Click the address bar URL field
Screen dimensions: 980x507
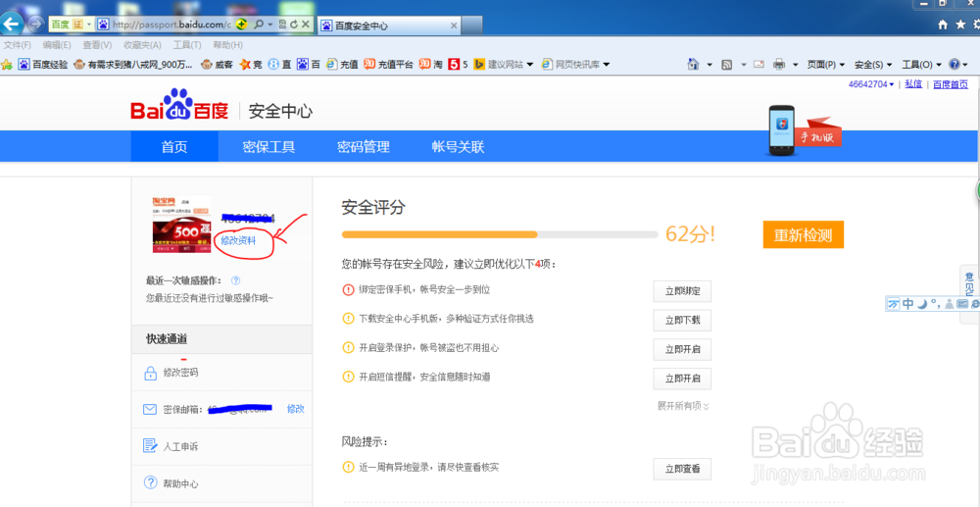(x=171, y=25)
